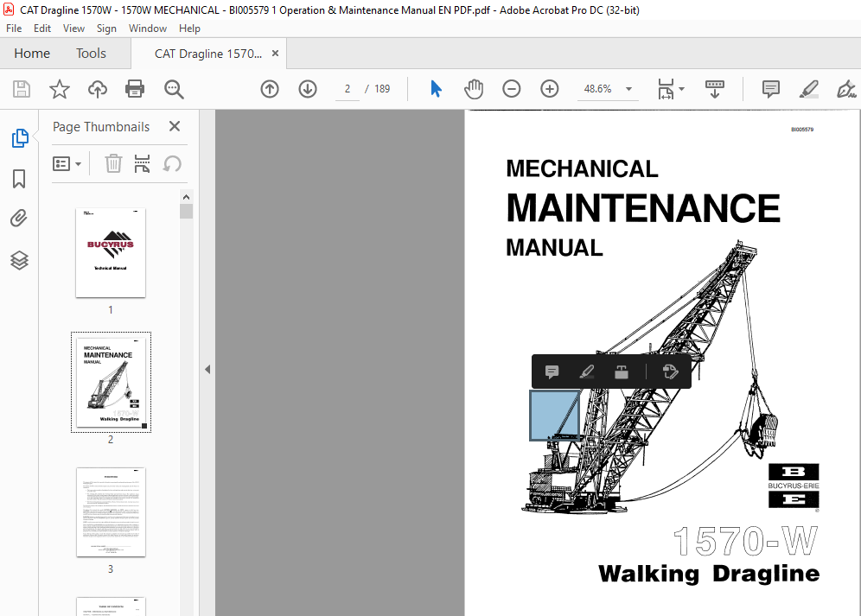Click the Save file icon
This screenshot has width=861, height=616.
click(22, 89)
